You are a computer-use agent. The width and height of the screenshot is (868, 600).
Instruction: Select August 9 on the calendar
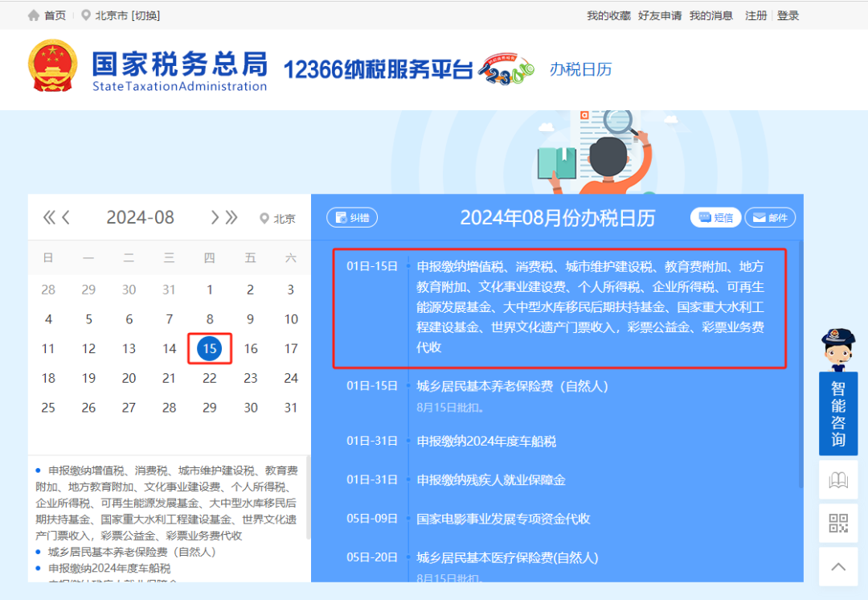tap(250, 319)
